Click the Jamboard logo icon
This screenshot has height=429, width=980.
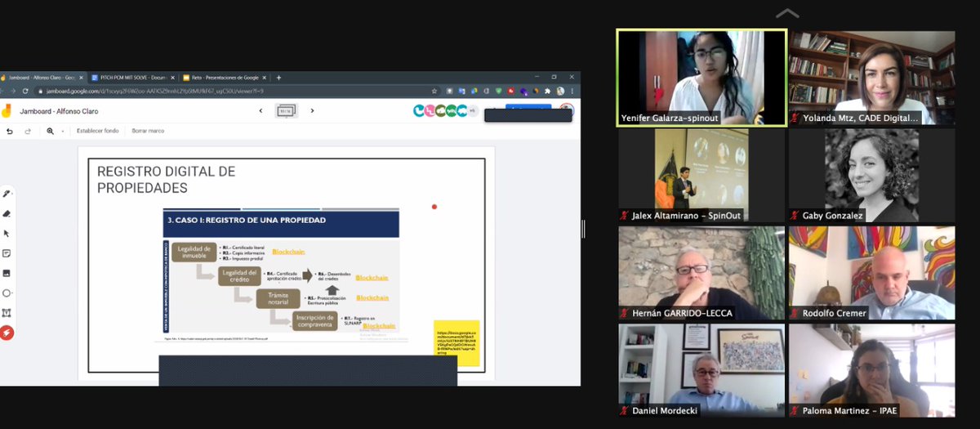[7, 111]
